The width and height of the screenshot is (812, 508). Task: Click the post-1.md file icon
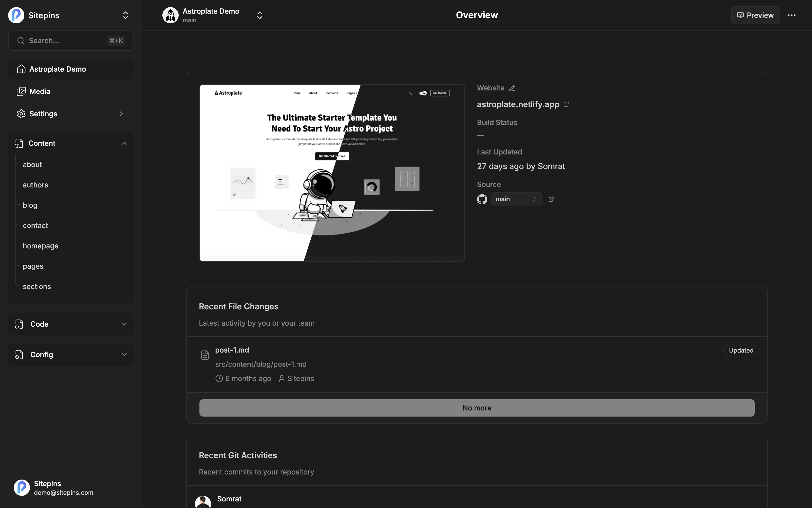click(x=205, y=355)
